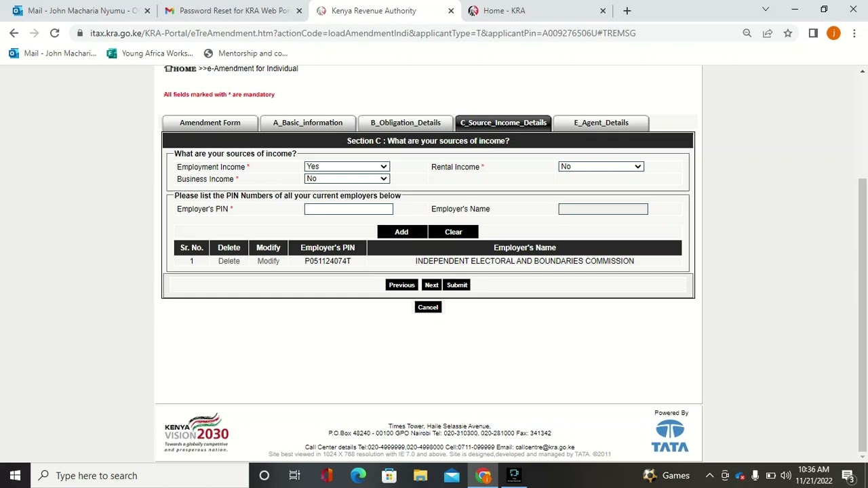Open Chrome tab search chevron

pos(765,9)
